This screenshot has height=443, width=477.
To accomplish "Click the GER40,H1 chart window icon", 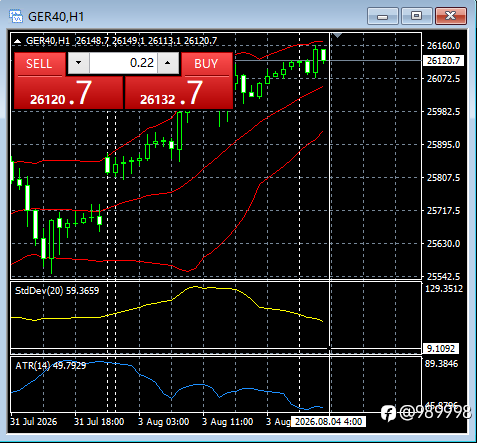I will tap(16, 16).
